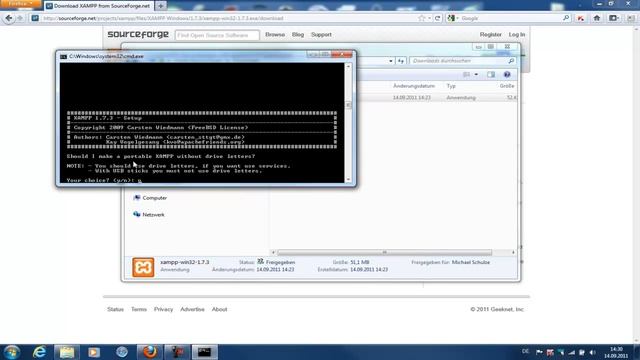This screenshot has width=640, height=360.
Task: Click the XAMPP file thumbnail in details pane
Action: 143,267
